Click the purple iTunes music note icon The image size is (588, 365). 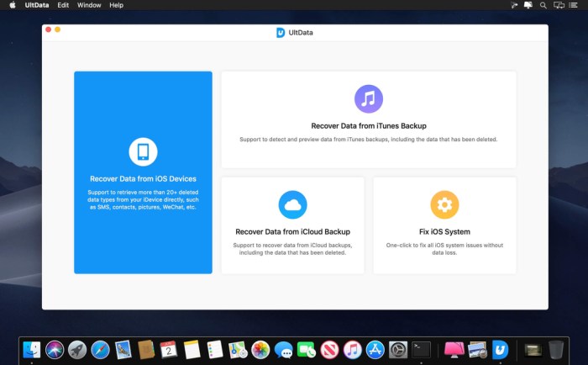[x=368, y=98]
